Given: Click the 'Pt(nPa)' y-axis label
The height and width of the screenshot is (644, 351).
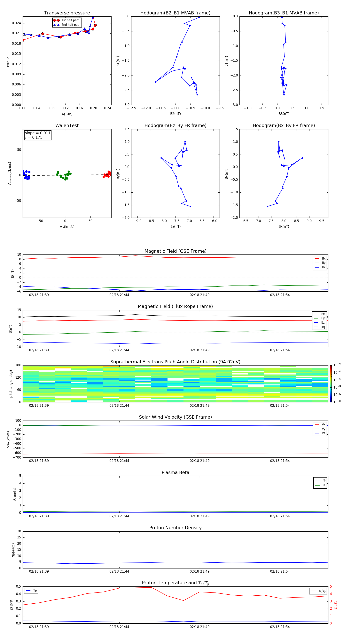Looking at the screenshot, I should pyautogui.click(x=8, y=61).
